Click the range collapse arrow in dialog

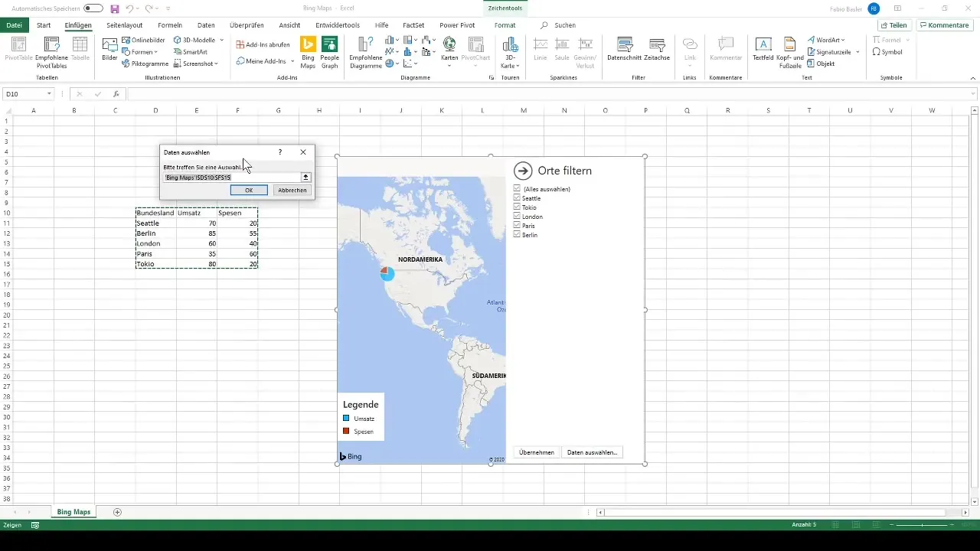(x=305, y=177)
